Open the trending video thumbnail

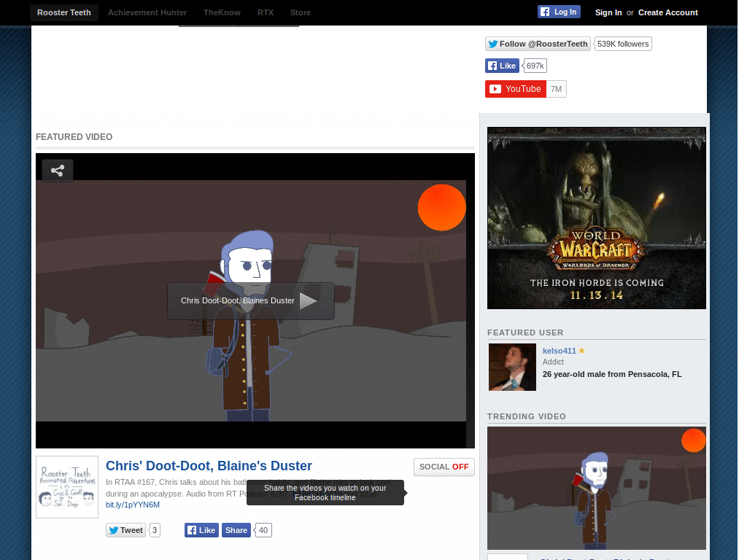(x=597, y=488)
